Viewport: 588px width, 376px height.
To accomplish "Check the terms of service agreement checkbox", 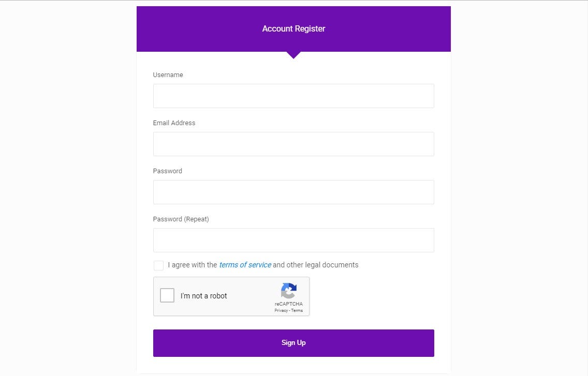I will coord(158,265).
